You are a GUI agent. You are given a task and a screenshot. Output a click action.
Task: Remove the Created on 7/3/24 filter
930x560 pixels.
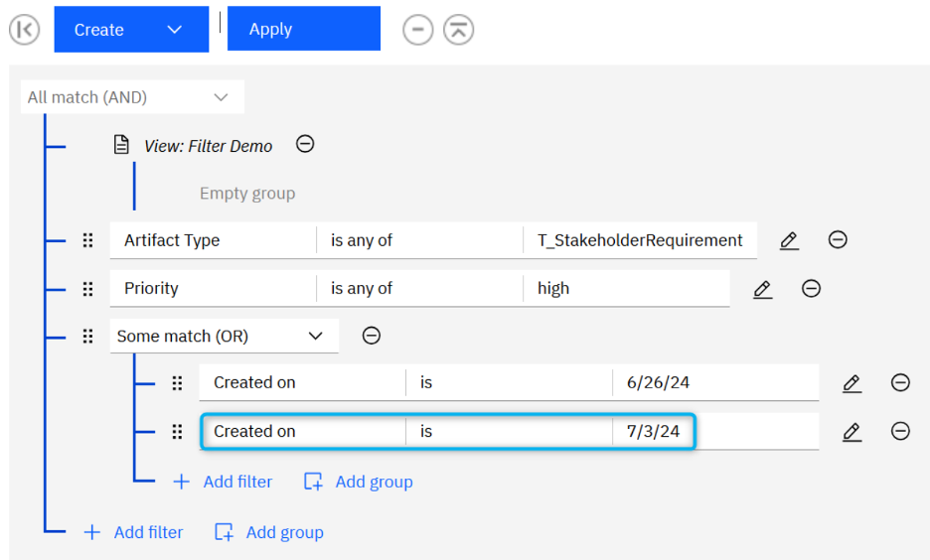[x=900, y=431]
